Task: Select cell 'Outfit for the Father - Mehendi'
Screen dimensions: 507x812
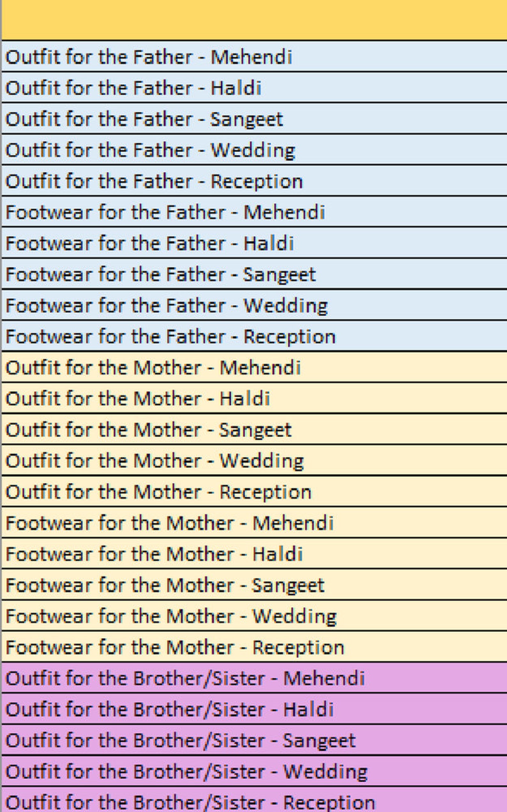Action: click(254, 56)
